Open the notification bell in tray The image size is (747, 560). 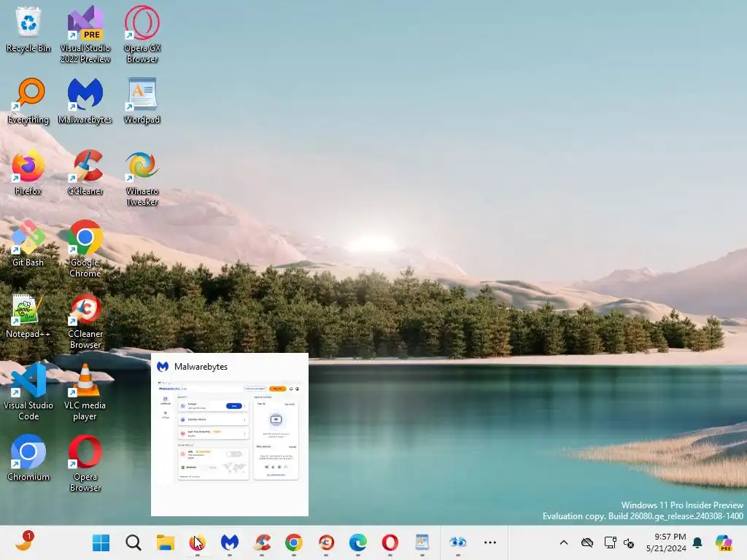click(x=697, y=542)
